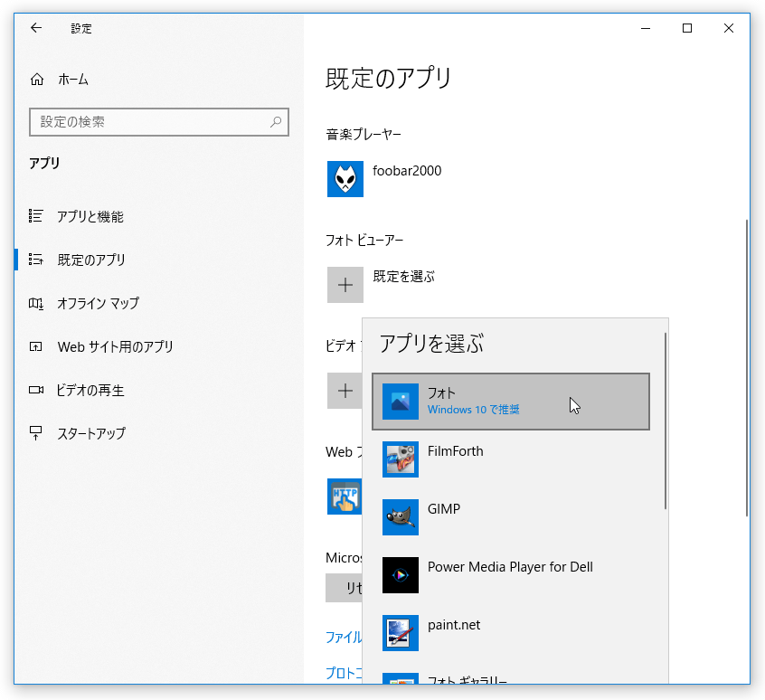Click the プロトコル link at the bottom

tap(344, 673)
